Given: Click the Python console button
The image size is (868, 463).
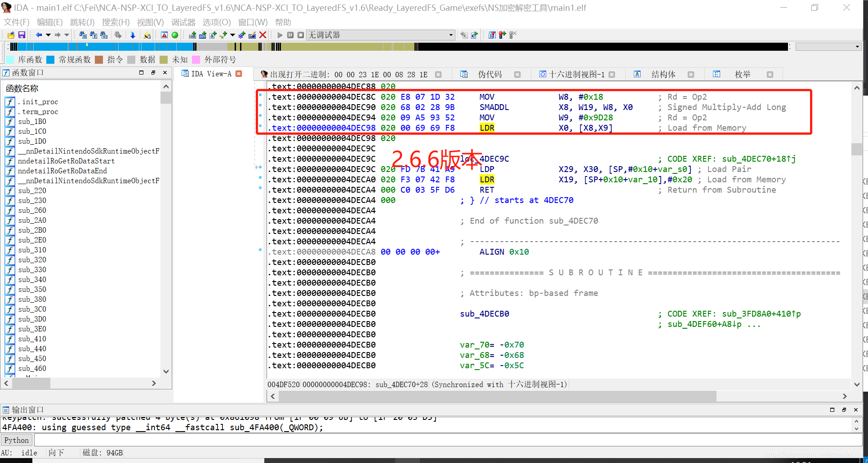Looking at the screenshot, I should 17,440.
